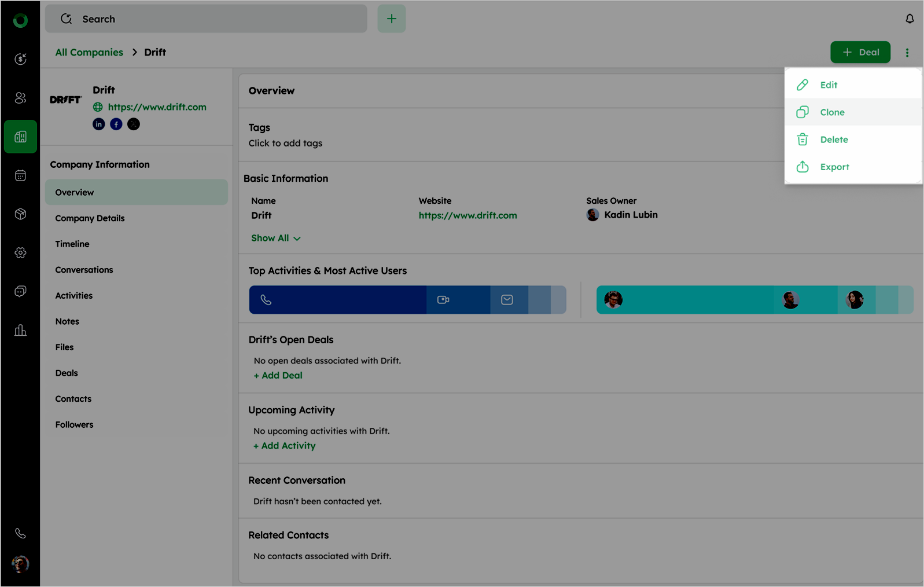924x587 pixels.
Task: Choose Export from the options menu
Action: click(x=834, y=167)
